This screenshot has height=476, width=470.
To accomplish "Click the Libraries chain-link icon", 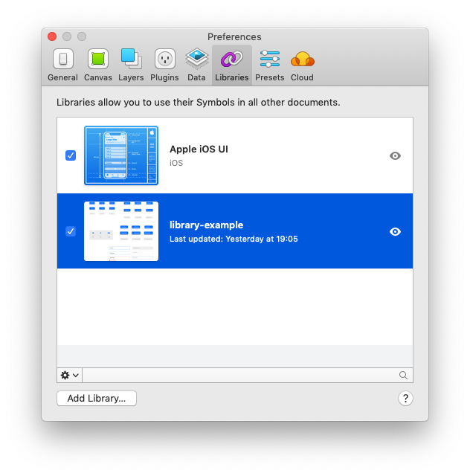I will [231, 59].
